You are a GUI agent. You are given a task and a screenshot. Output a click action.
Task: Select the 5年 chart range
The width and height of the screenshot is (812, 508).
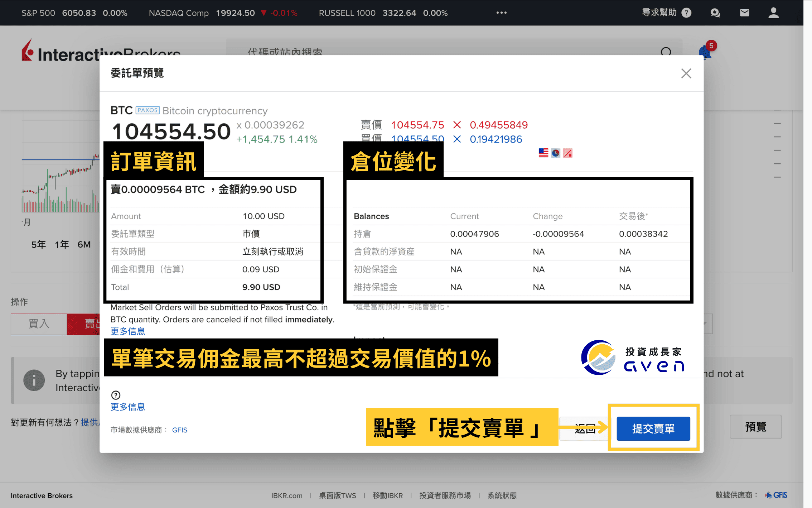pyautogui.click(x=38, y=245)
